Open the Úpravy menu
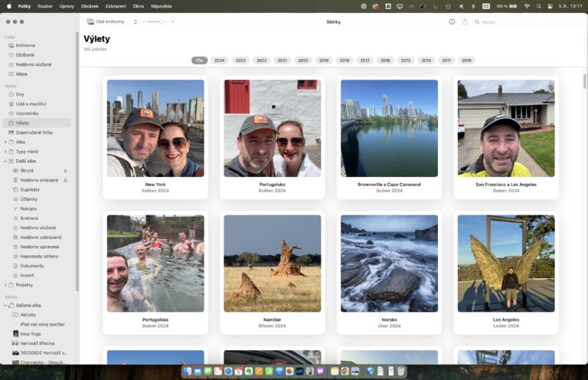Viewport: 588px width, 380px height. click(x=67, y=6)
